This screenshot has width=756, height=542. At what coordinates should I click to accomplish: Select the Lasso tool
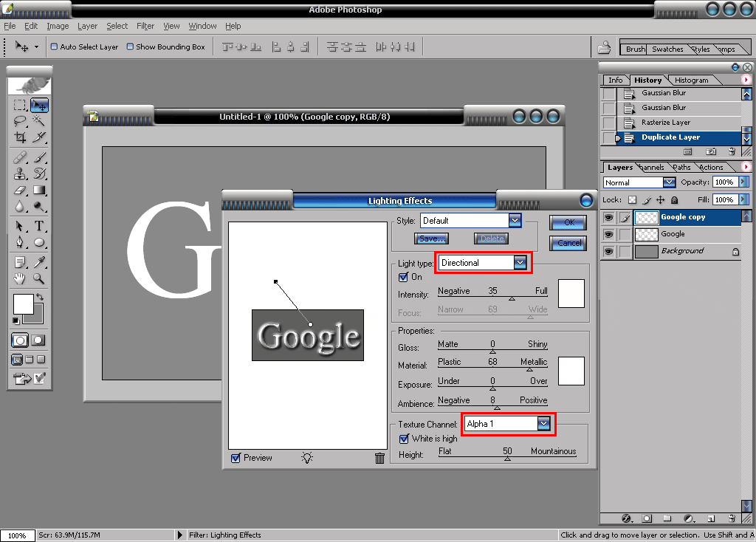coord(20,121)
